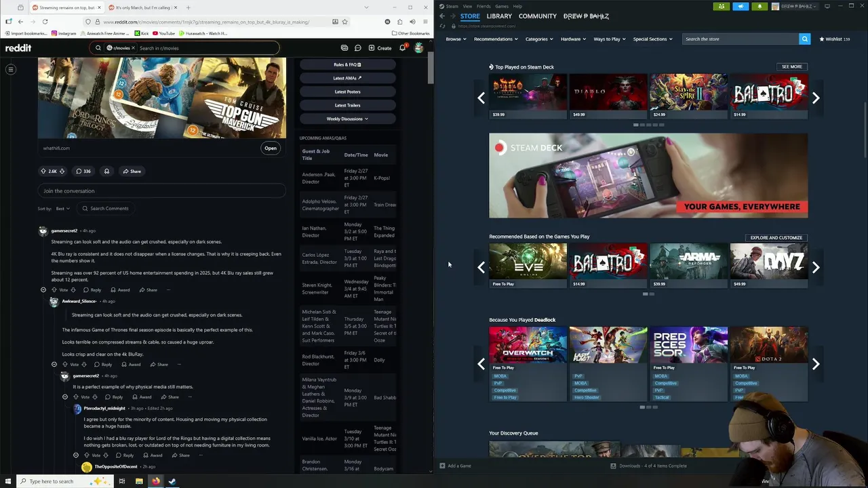Click the Steam store search magnifier button
Viewport: 868px width, 488px height.
805,39
